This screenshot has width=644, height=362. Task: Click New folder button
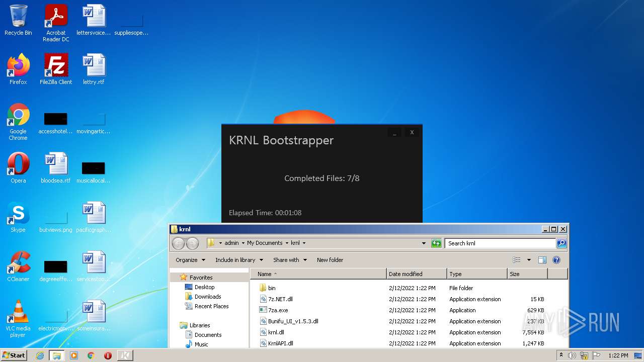(x=330, y=260)
